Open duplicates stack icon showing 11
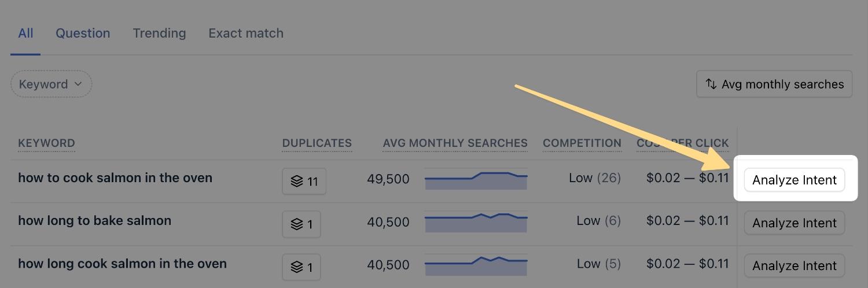The image size is (868, 288). [x=304, y=181]
